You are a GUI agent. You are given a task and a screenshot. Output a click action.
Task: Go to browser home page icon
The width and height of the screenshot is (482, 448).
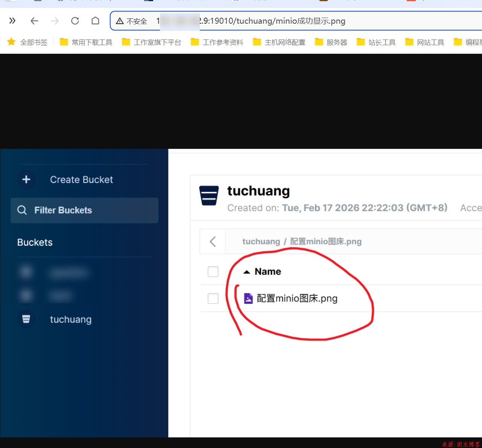click(x=96, y=21)
